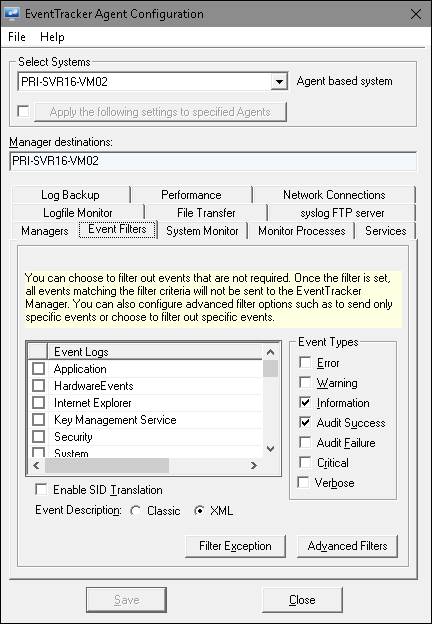
Task: Select XML event description
Action: (x=199, y=511)
